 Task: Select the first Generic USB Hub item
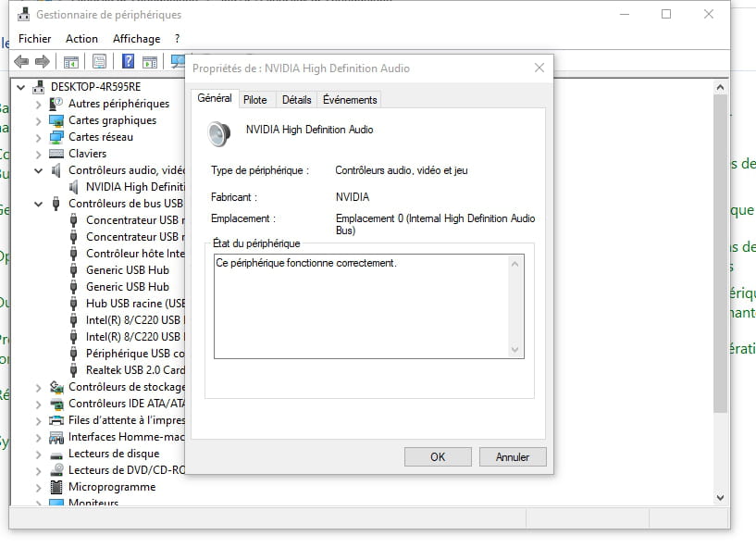click(128, 270)
